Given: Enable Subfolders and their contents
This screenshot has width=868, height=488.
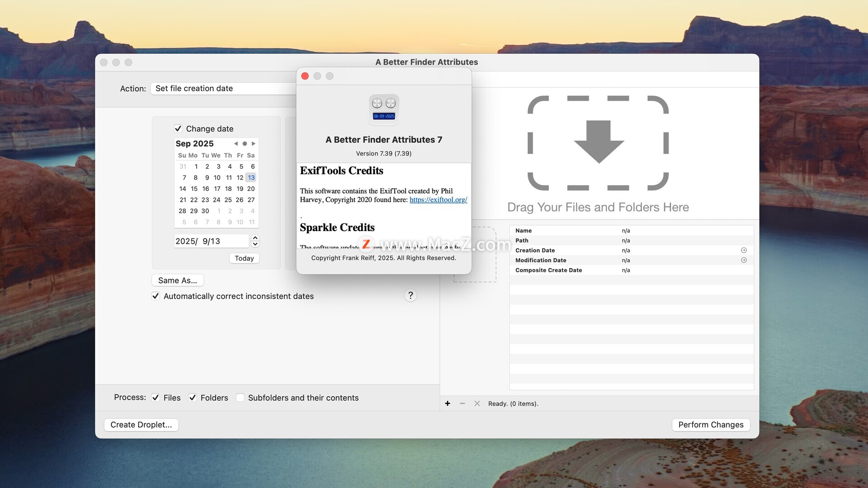Looking at the screenshot, I should point(240,398).
